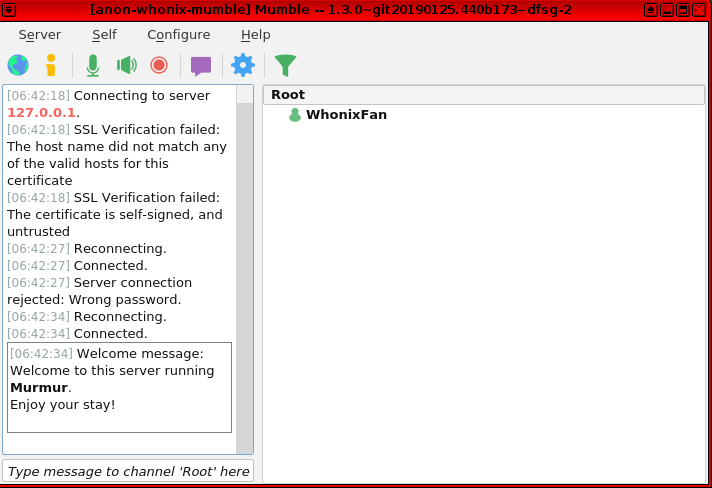Open the Server menu
Viewport: 712px width, 488px height.
39,35
